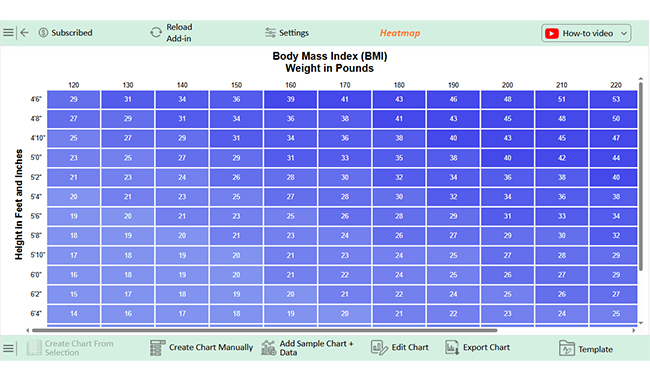Expand the How-to video dropdown arrow
This screenshot has height=381, width=650.
(624, 33)
